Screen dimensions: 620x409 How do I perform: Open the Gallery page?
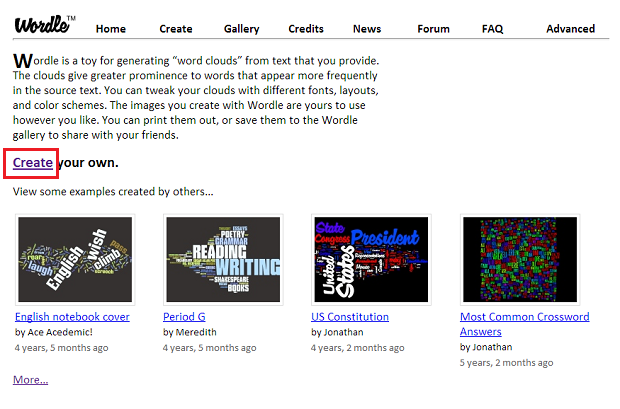241,29
